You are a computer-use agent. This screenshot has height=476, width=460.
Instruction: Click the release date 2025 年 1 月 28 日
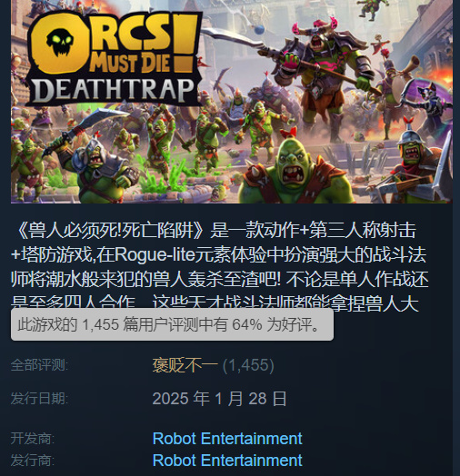pos(220,398)
